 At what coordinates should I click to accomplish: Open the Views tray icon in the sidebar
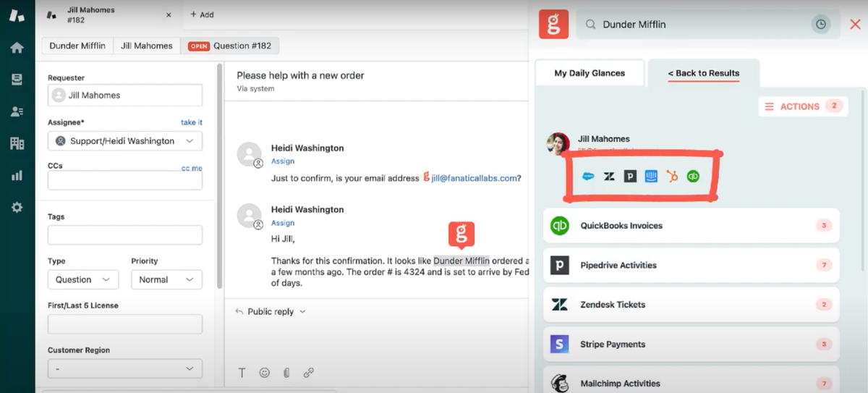click(17, 80)
